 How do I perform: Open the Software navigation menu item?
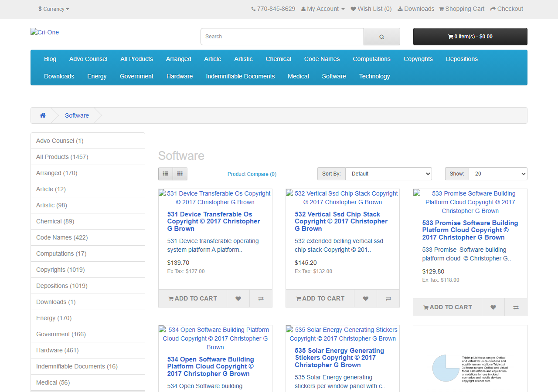(x=334, y=76)
